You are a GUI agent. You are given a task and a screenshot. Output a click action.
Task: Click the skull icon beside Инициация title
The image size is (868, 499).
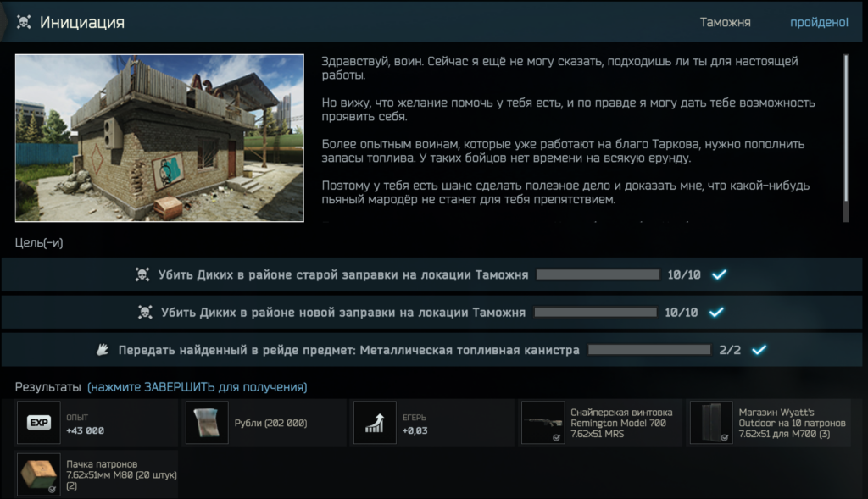[x=24, y=23]
